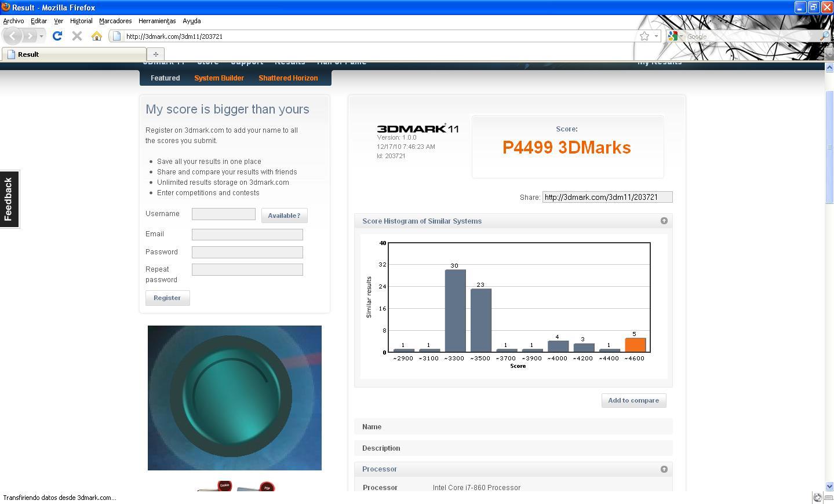Open the URL bar history dropdown arrow
This screenshot has width=834, height=504.
click(x=656, y=36)
